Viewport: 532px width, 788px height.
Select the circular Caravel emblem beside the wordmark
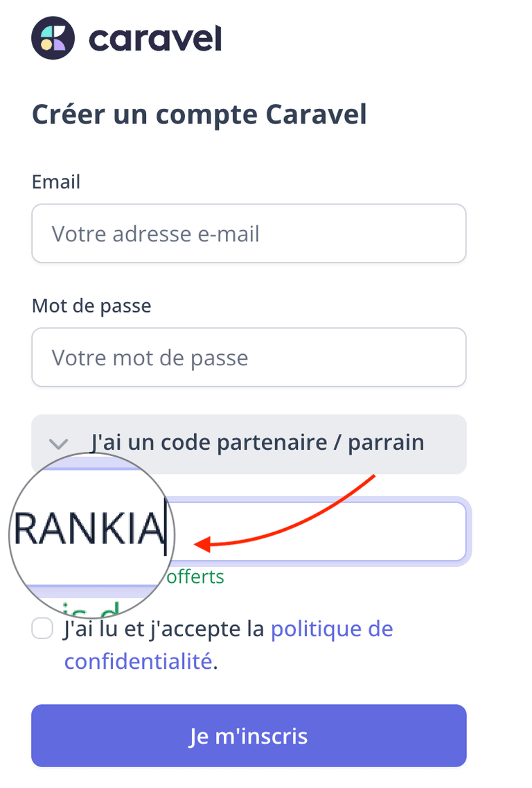click(x=53, y=37)
